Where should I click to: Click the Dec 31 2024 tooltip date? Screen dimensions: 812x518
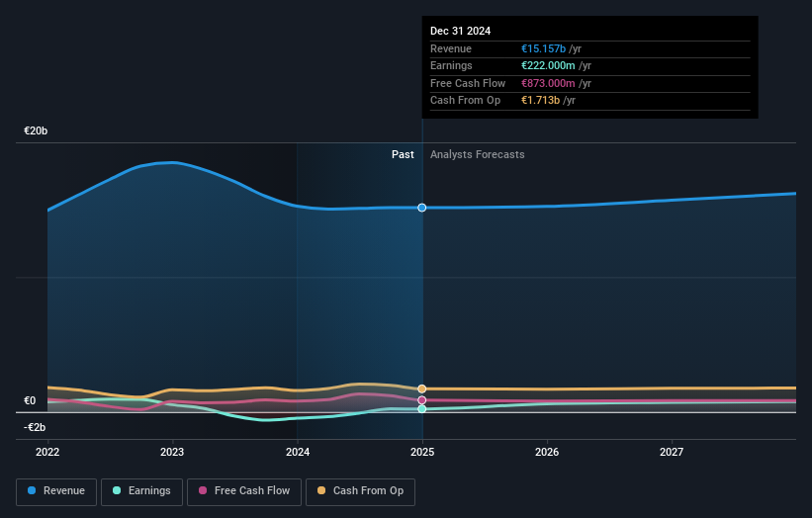(x=460, y=31)
